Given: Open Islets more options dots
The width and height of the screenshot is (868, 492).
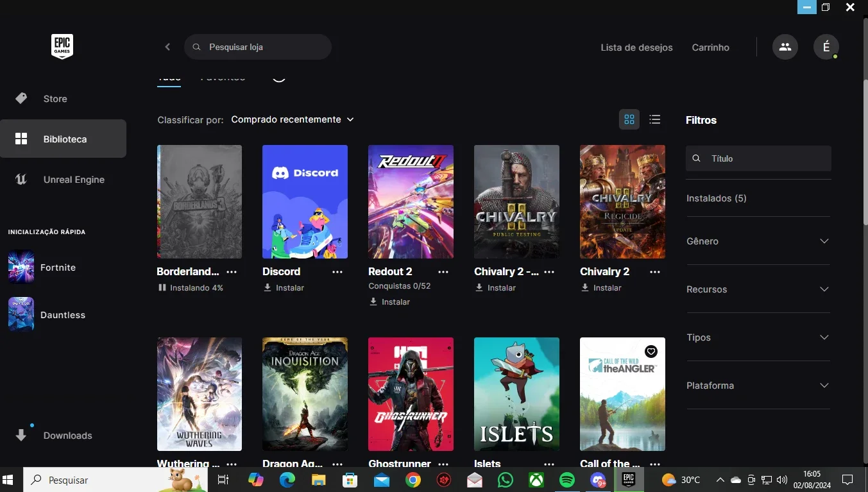Looking at the screenshot, I should tap(549, 464).
